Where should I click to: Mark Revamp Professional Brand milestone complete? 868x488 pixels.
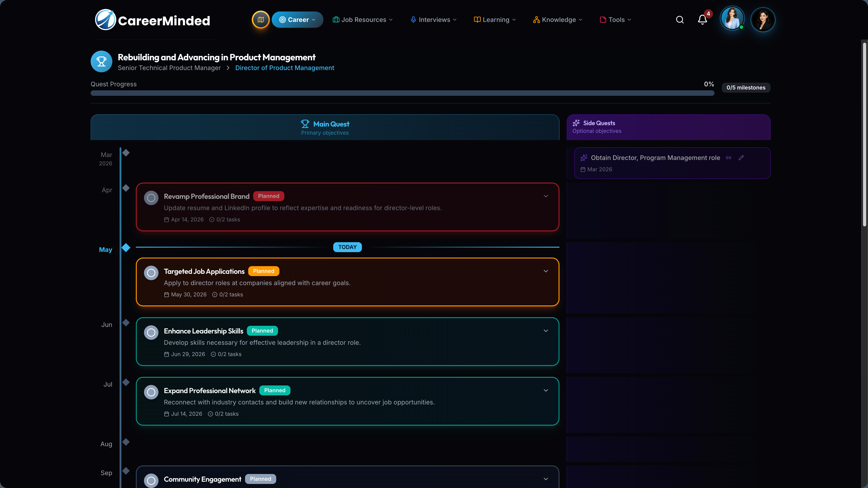point(151,198)
